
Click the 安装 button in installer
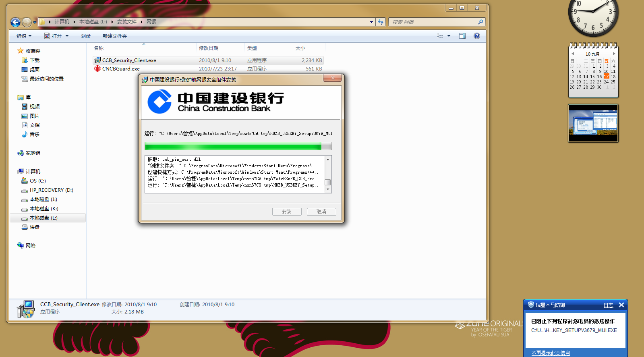(287, 212)
